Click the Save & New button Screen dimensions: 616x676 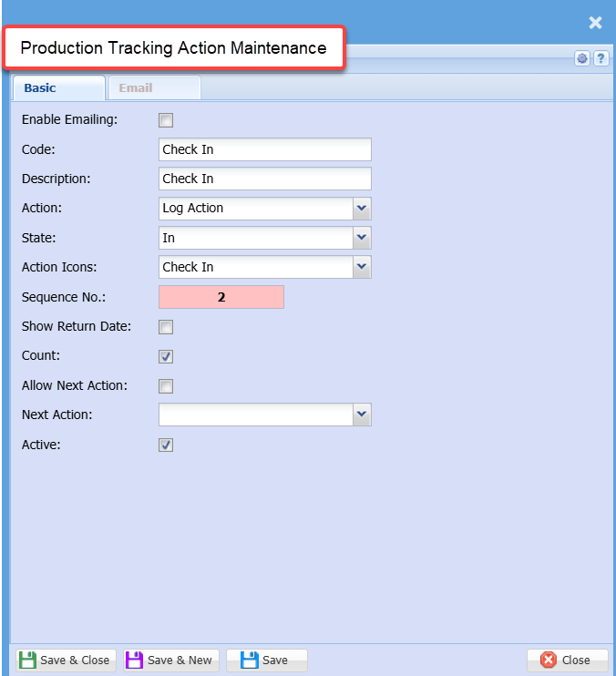[169, 661]
